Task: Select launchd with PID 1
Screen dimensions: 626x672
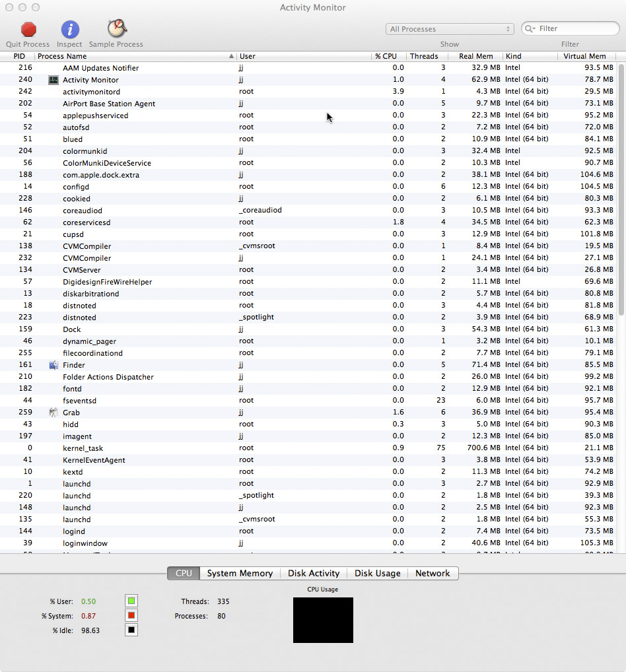Action: click(x=309, y=483)
